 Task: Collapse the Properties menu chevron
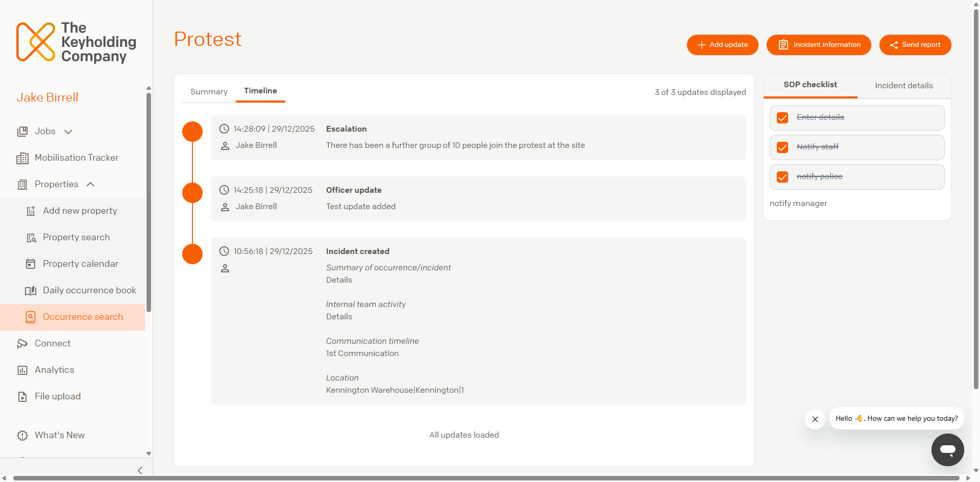(91, 185)
